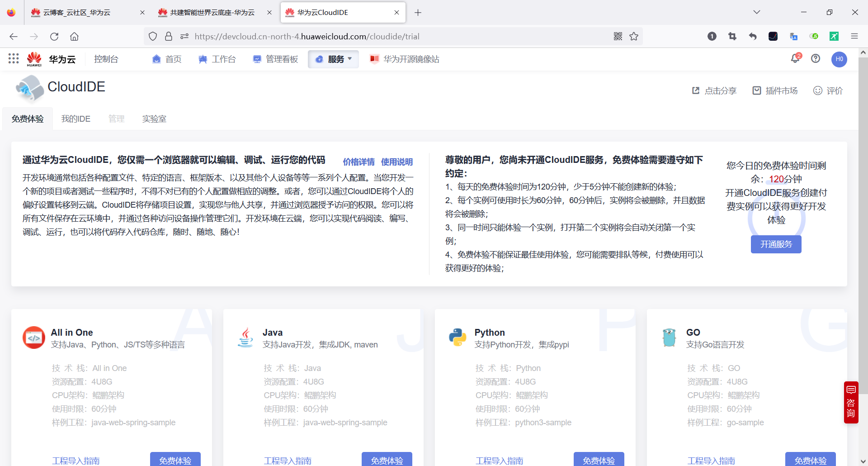Viewport: 868px width, 466px height.
Task: Open the browser tab list chevron
Action: (757, 12)
